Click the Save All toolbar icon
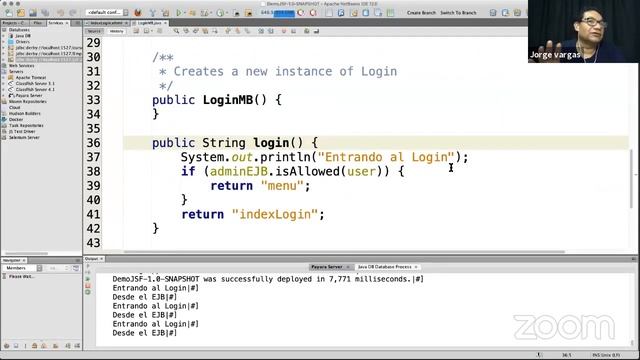 tap(45, 13)
